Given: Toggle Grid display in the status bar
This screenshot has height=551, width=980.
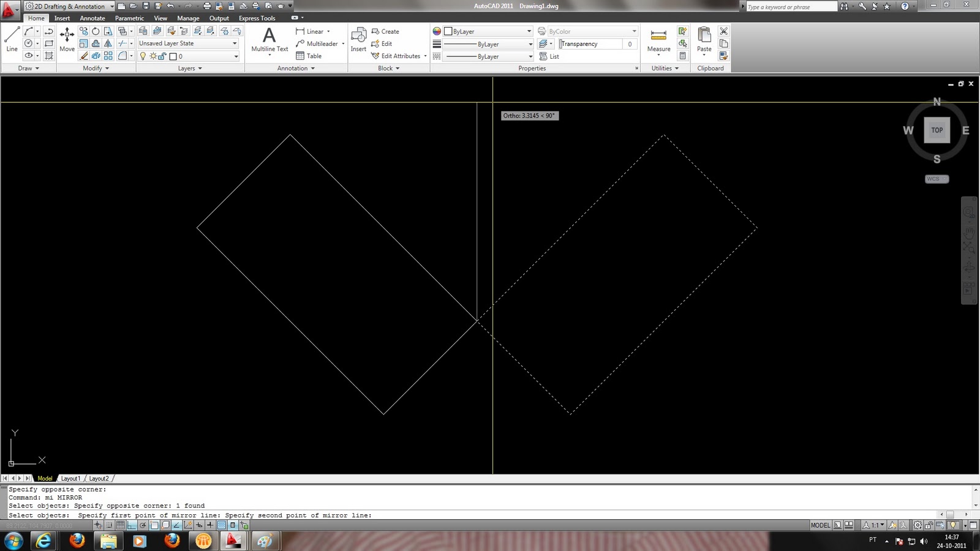Looking at the screenshot, I should pyautogui.click(x=119, y=525).
